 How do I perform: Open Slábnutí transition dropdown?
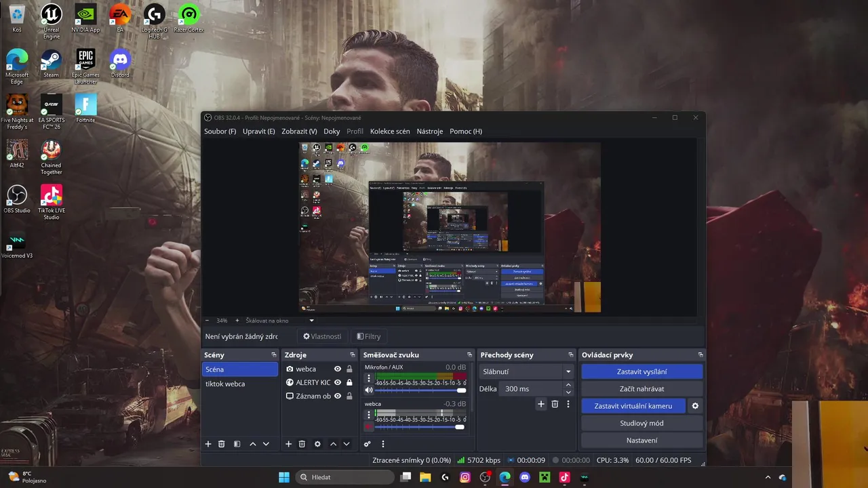[526, 371]
